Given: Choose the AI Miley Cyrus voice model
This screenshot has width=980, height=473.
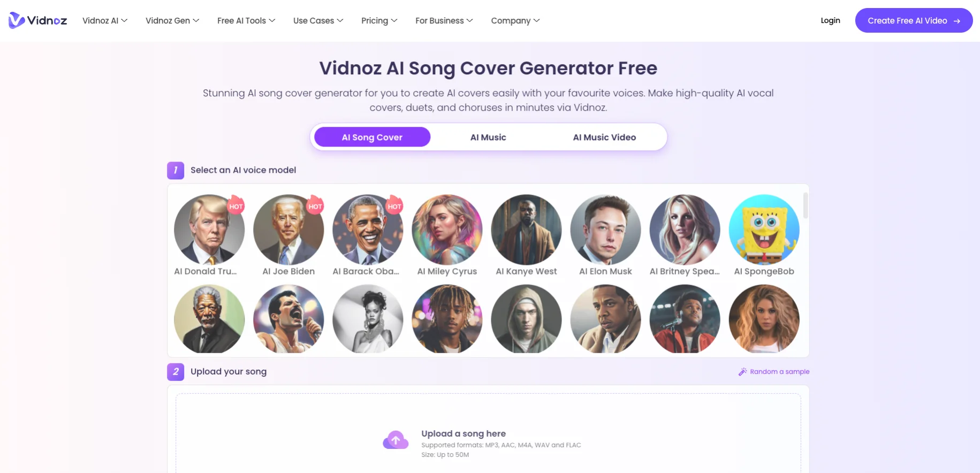Looking at the screenshot, I should click(x=447, y=230).
